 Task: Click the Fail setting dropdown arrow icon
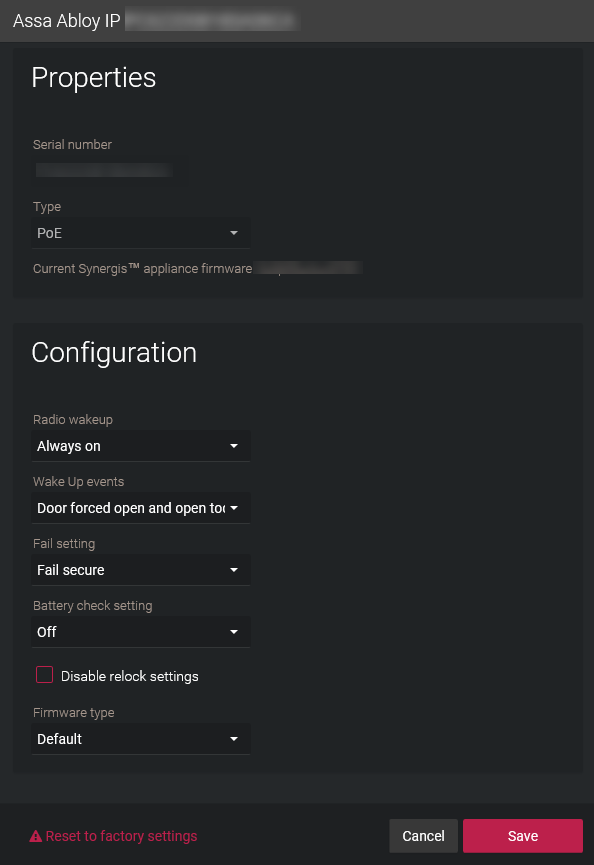(x=234, y=570)
